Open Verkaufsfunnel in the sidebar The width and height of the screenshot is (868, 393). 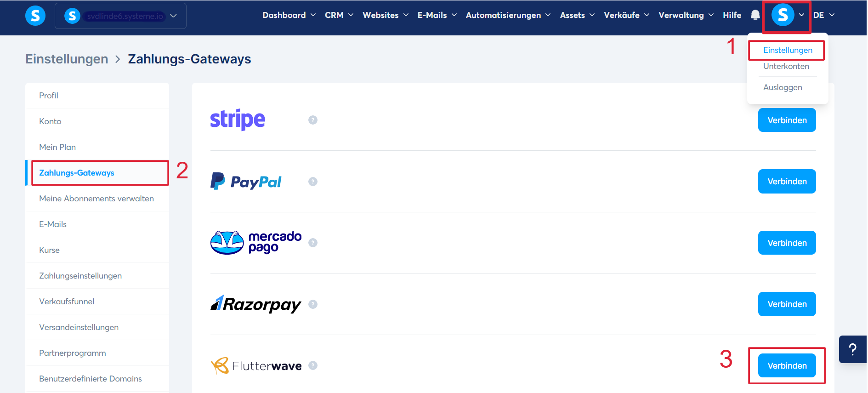point(97,302)
